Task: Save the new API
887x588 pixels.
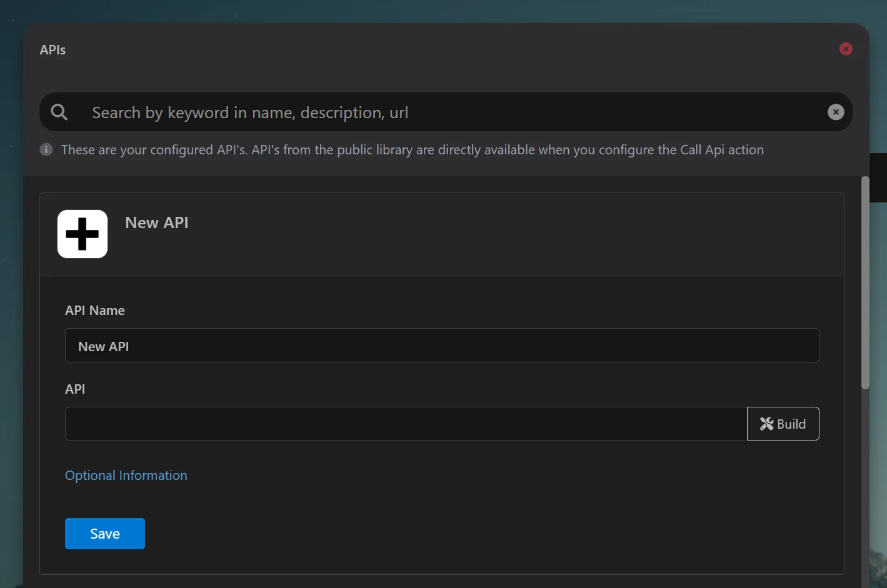Action: (105, 534)
